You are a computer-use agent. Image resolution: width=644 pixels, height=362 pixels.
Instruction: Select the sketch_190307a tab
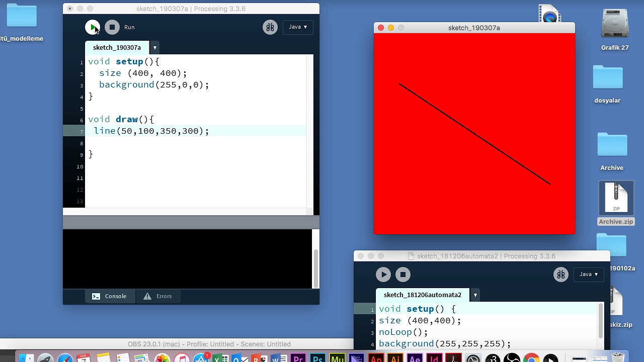pos(117,47)
